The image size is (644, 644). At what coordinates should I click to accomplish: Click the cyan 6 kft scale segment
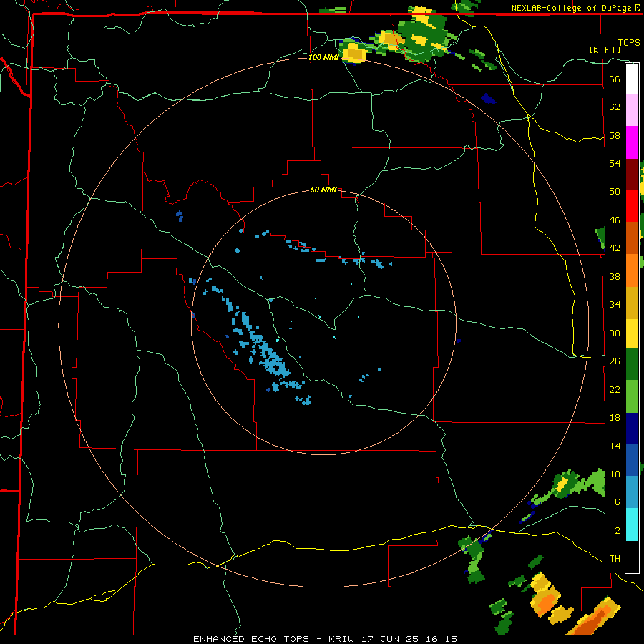click(632, 525)
